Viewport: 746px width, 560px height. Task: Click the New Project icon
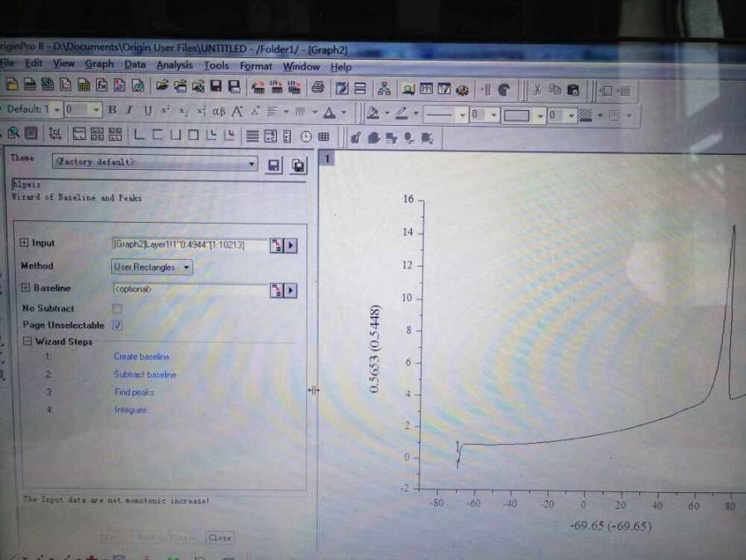point(12,84)
